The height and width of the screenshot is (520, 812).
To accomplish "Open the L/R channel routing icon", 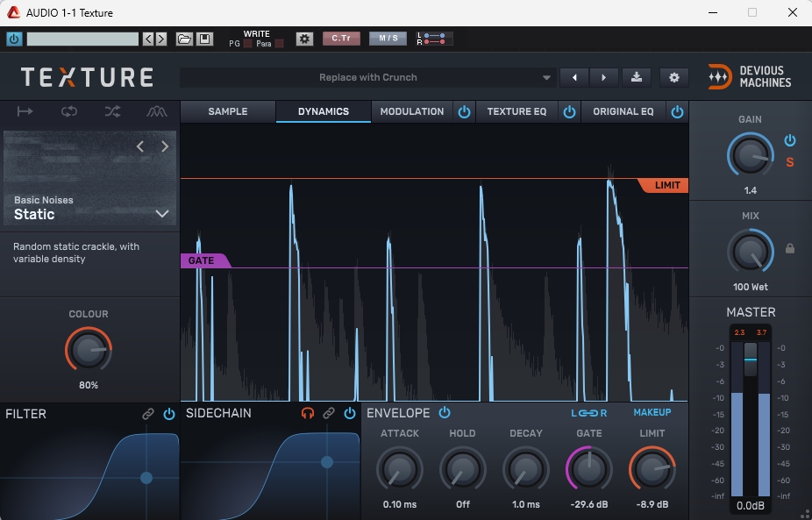I will pos(434,39).
